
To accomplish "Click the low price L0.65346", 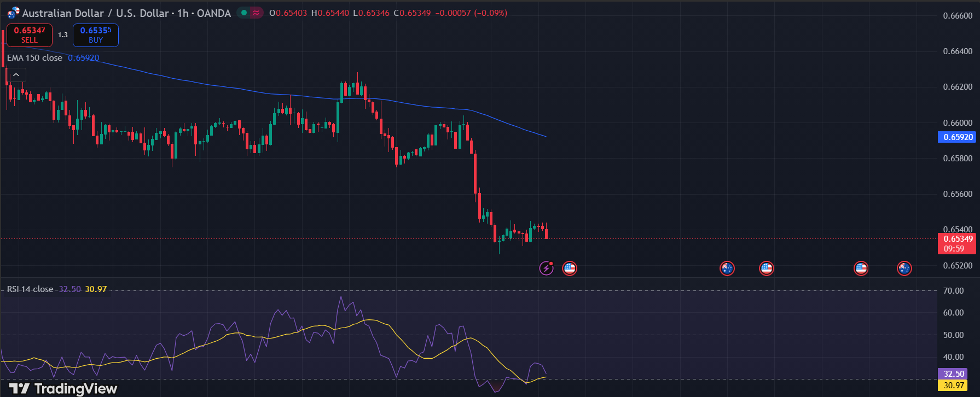I will pyautogui.click(x=371, y=13).
